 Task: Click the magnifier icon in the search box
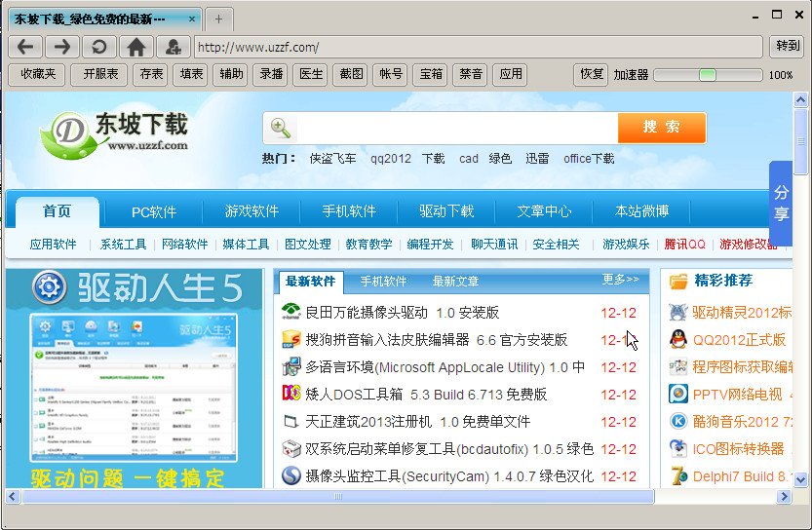(281, 128)
